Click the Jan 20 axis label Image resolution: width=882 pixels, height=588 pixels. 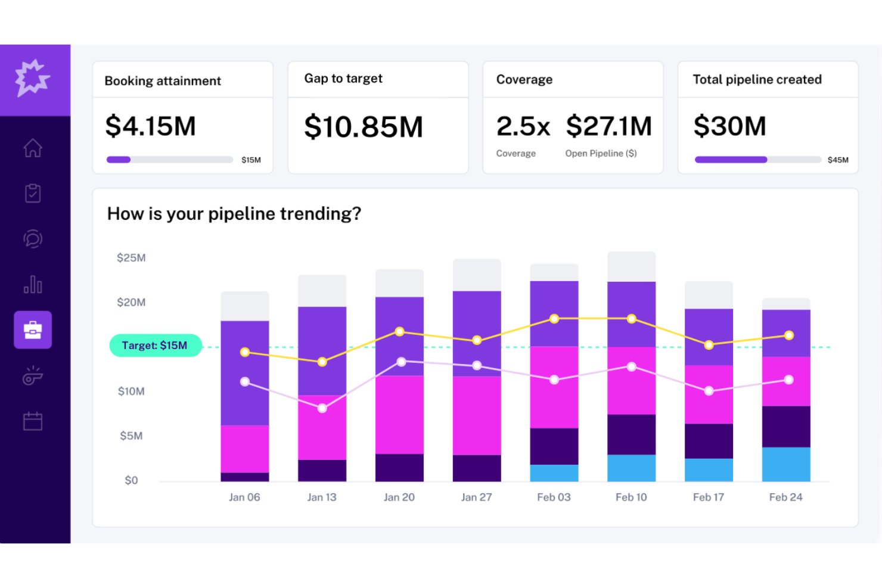point(399,497)
